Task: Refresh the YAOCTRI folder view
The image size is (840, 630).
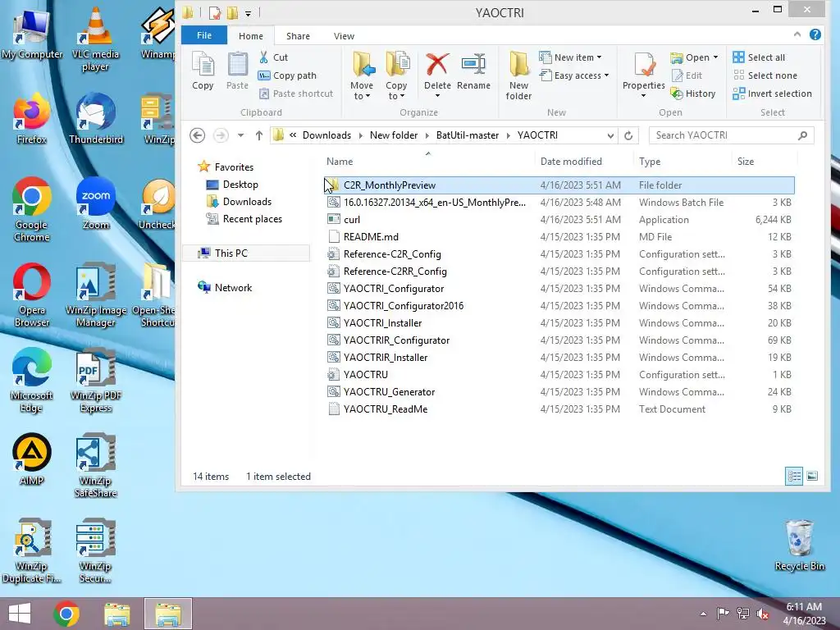Action: pyautogui.click(x=628, y=135)
